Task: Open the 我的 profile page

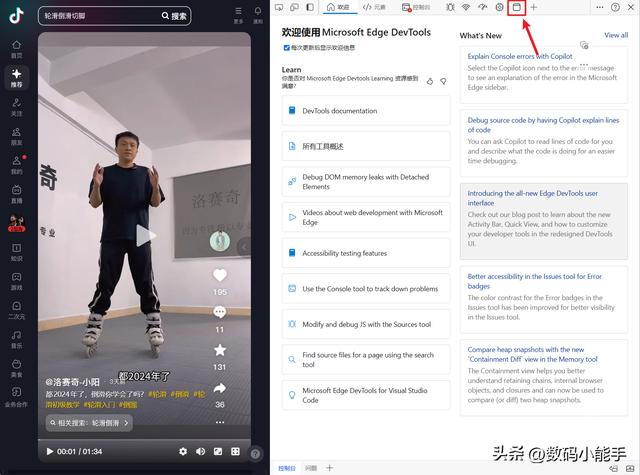Action: pyautogui.click(x=16, y=165)
